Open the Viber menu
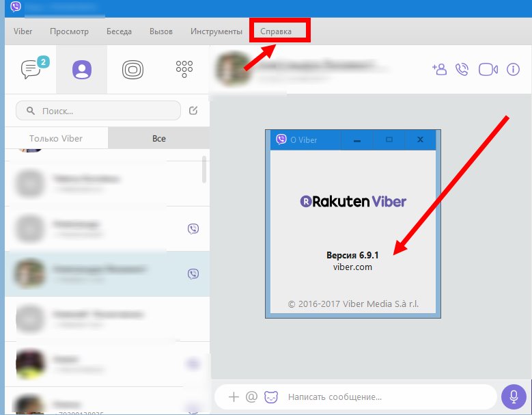This screenshot has width=532, height=415. point(23,31)
